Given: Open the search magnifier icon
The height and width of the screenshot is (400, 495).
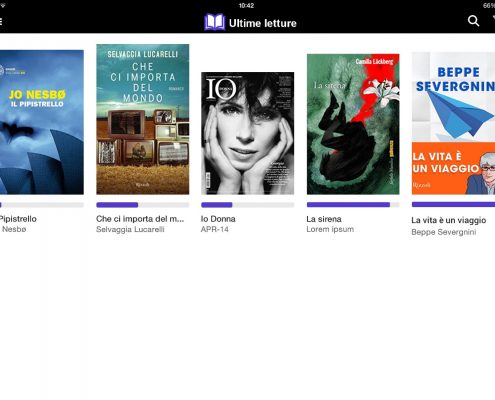Looking at the screenshot, I should pyautogui.click(x=473, y=21).
